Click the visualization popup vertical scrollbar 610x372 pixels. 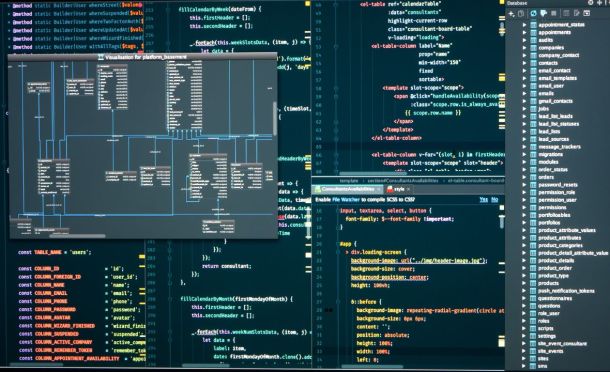pyautogui.click(x=275, y=118)
